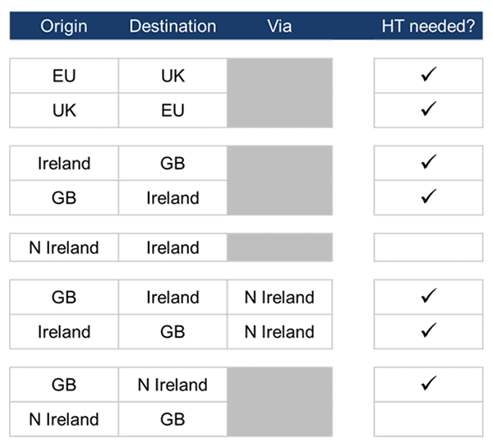Image resolution: width=493 pixels, height=448 pixels.
Task: Select 'GB' destination cell in last table row
Action: (x=173, y=418)
